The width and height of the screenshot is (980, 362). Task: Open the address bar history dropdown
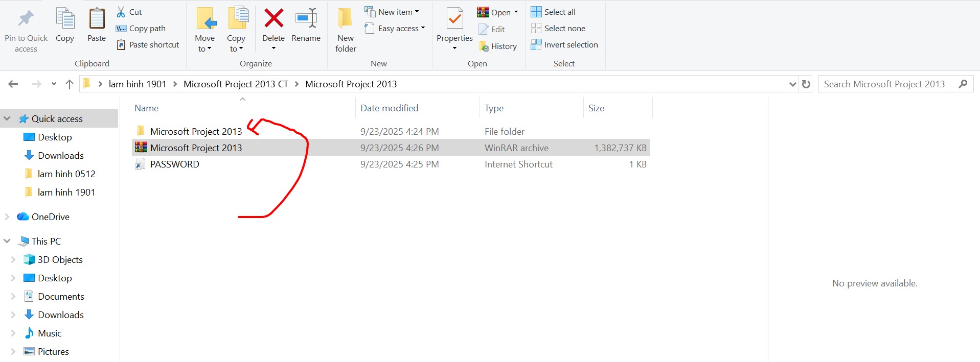792,84
